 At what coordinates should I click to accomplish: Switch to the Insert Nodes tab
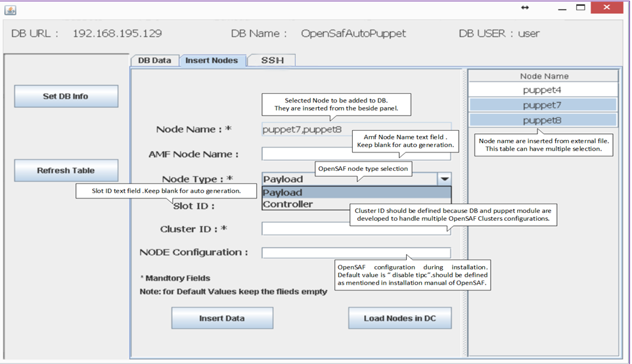(212, 60)
